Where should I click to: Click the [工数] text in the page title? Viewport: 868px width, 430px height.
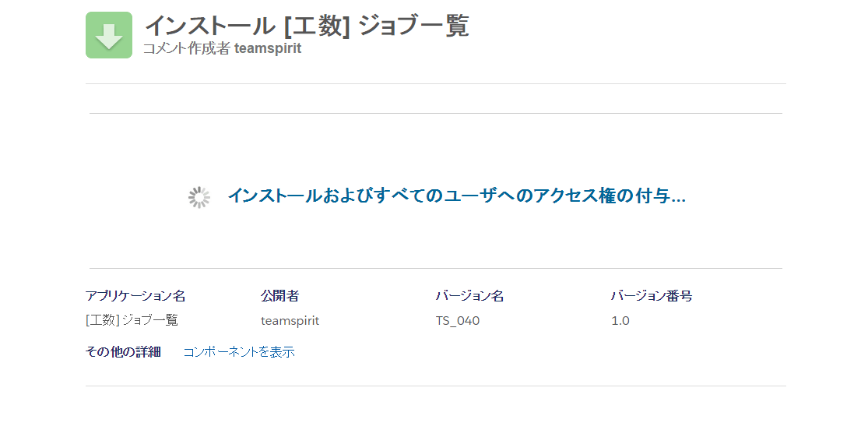(x=317, y=26)
